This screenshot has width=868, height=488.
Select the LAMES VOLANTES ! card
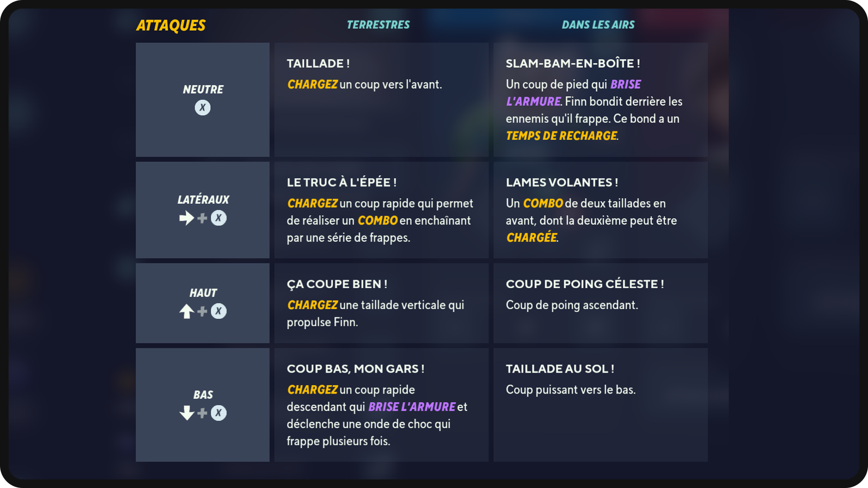(x=600, y=210)
